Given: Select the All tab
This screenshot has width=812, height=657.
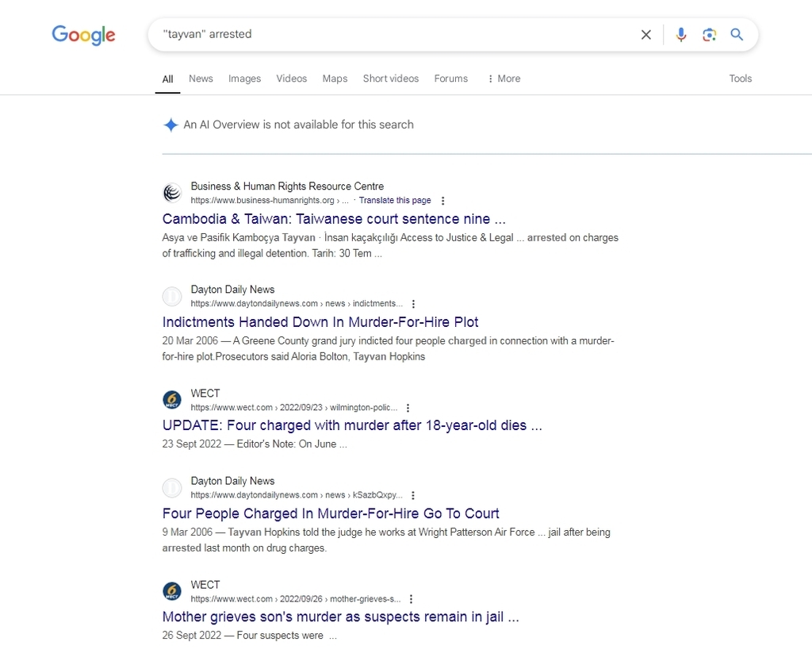Looking at the screenshot, I should pos(167,79).
